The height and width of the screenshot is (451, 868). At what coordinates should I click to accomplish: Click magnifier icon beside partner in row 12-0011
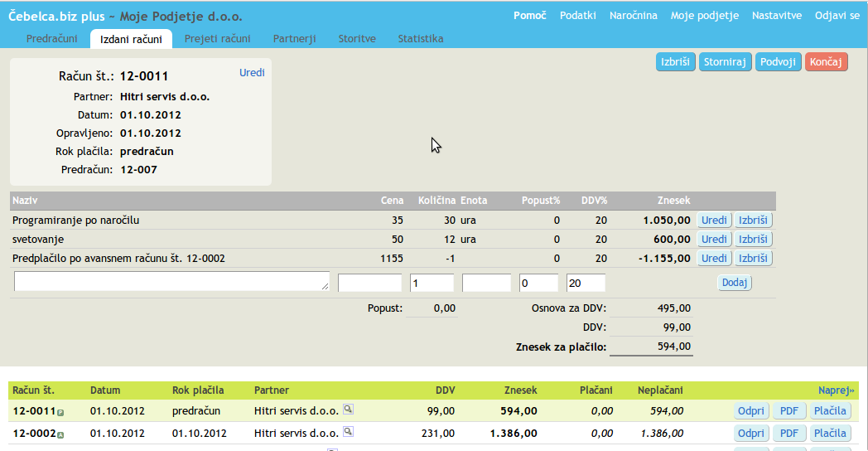click(x=349, y=409)
